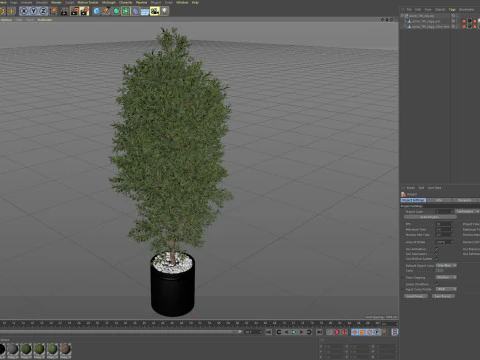
Task: Open the viewport Options menu
Action: pos(6,20)
